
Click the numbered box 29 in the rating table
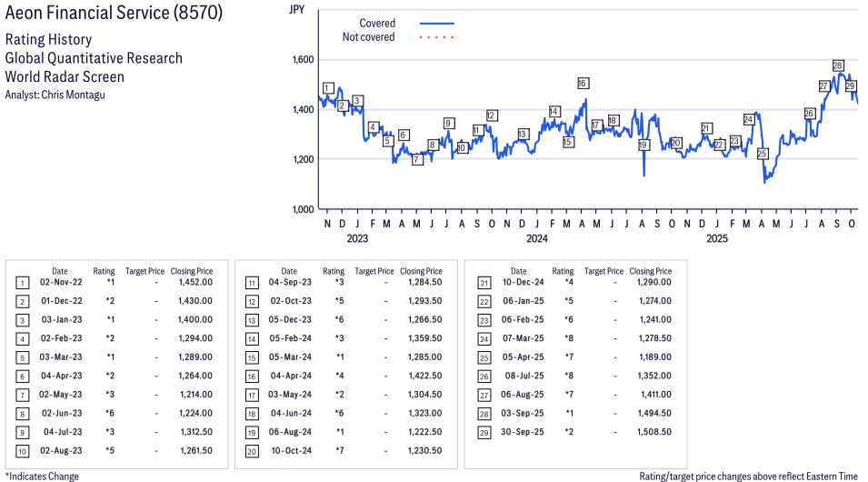tap(482, 431)
